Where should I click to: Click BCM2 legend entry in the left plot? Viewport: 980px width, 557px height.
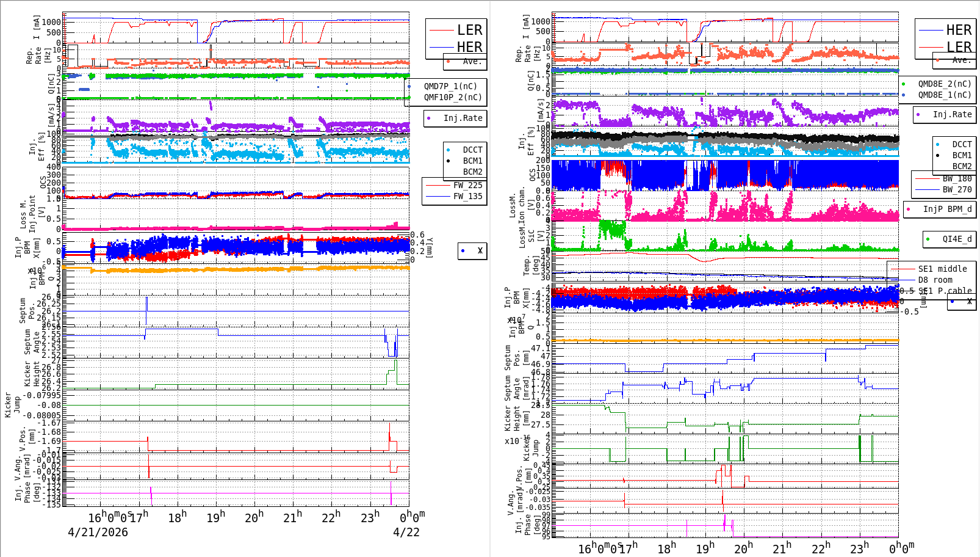coord(472,172)
